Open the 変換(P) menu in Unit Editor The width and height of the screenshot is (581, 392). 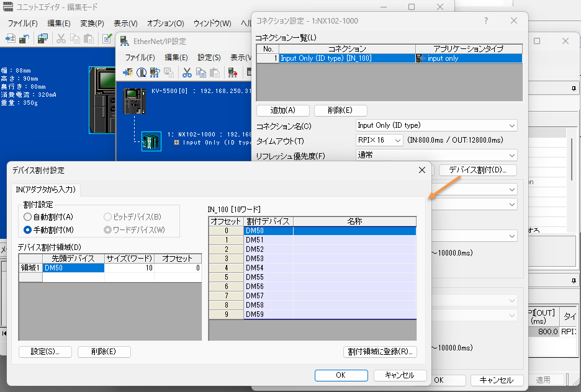pyautogui.click(x=92, y=23)
